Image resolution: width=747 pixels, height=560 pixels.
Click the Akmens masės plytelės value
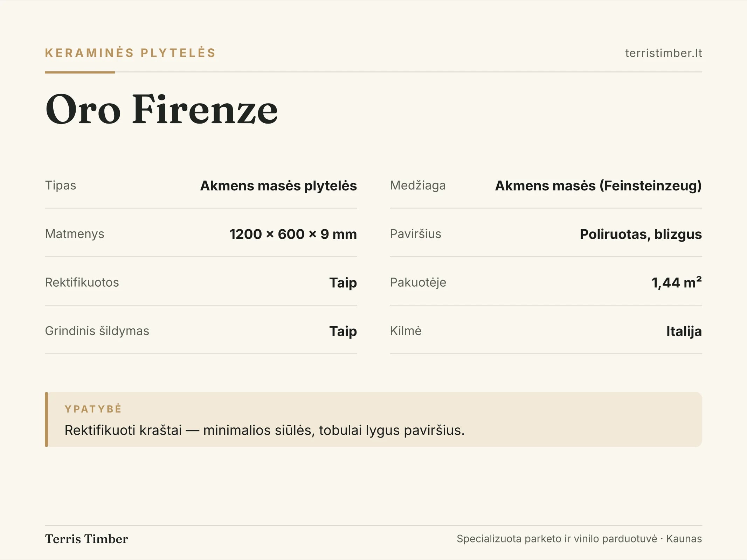click(278, 186)
